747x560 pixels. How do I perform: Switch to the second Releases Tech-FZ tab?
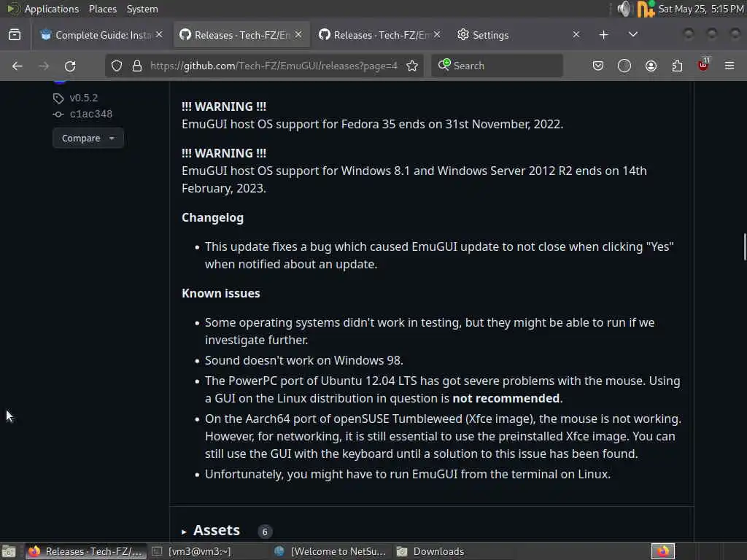pos(379,35)
